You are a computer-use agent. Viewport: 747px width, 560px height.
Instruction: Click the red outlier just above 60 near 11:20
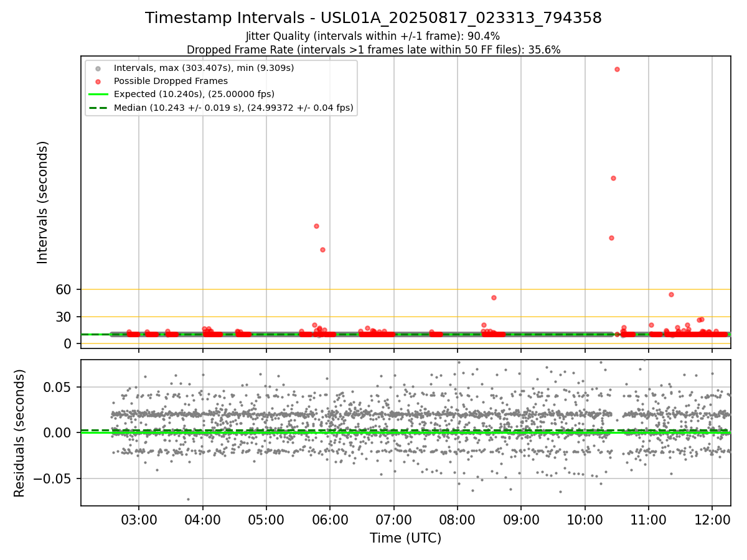pos(671,294)
